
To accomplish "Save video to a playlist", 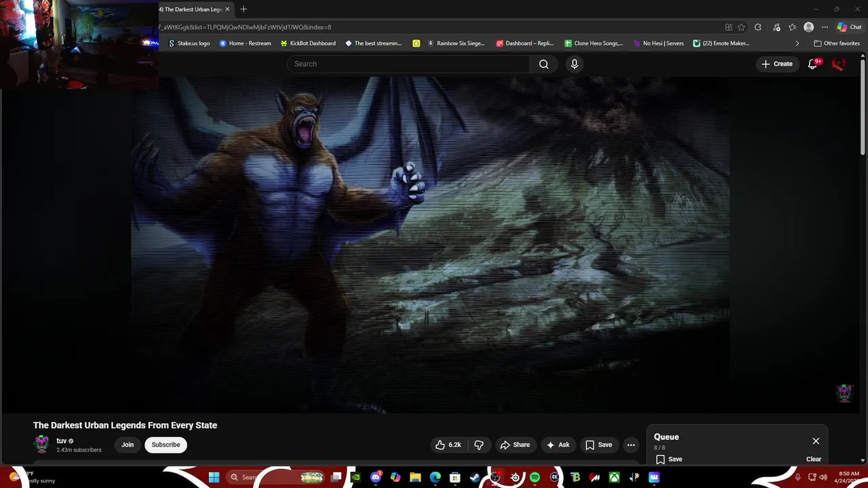I will coord(598,445).
